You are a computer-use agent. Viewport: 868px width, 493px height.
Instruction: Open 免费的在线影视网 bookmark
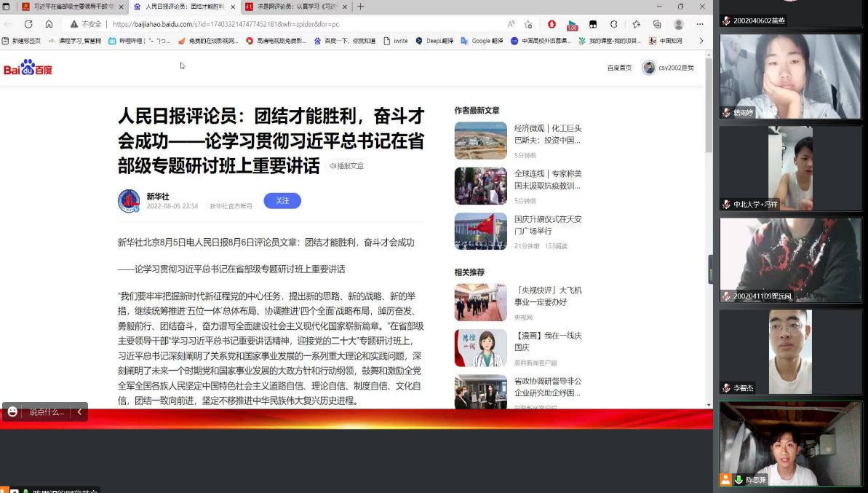[x=208, y=41]
